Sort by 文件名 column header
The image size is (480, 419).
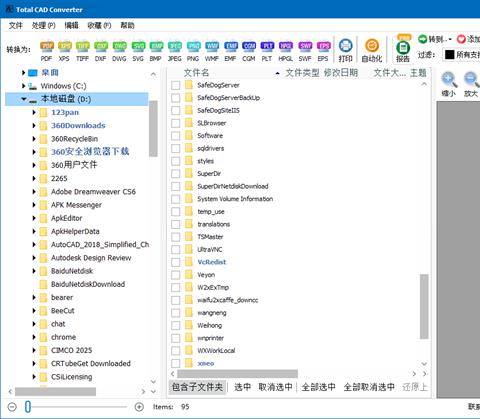pyautogui.click(x=196, y=73)
